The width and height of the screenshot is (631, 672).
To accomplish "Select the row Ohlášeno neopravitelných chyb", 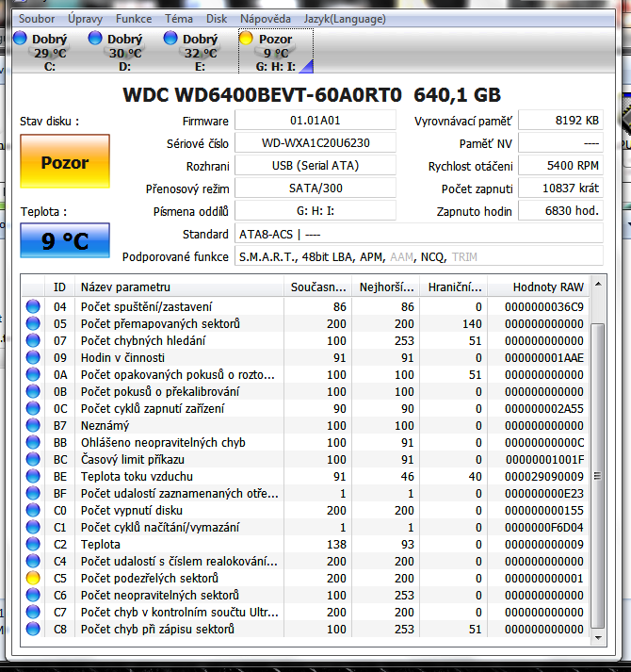I will [x=306, y=442].
